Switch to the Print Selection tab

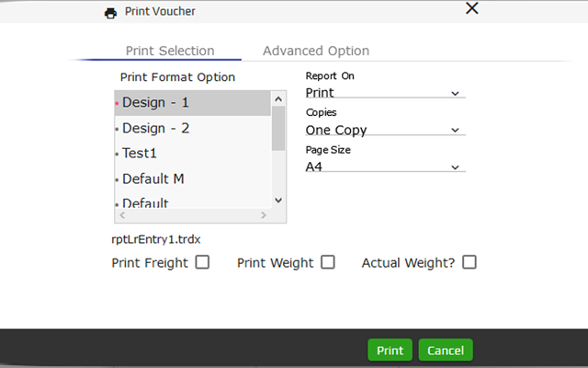point(170,51)
